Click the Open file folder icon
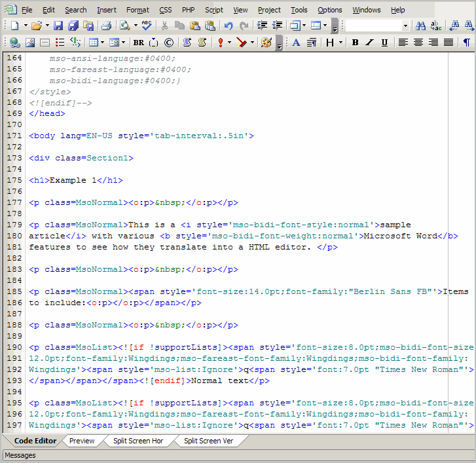 37,26
